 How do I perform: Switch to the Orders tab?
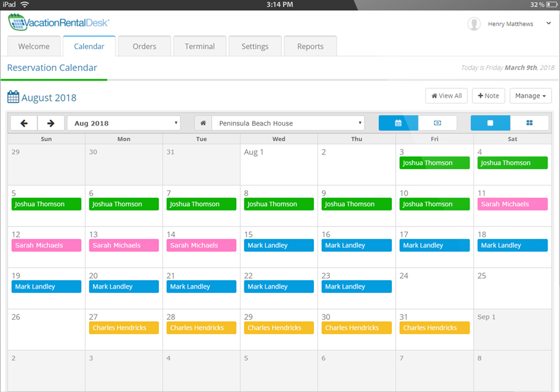click(144, 46)
